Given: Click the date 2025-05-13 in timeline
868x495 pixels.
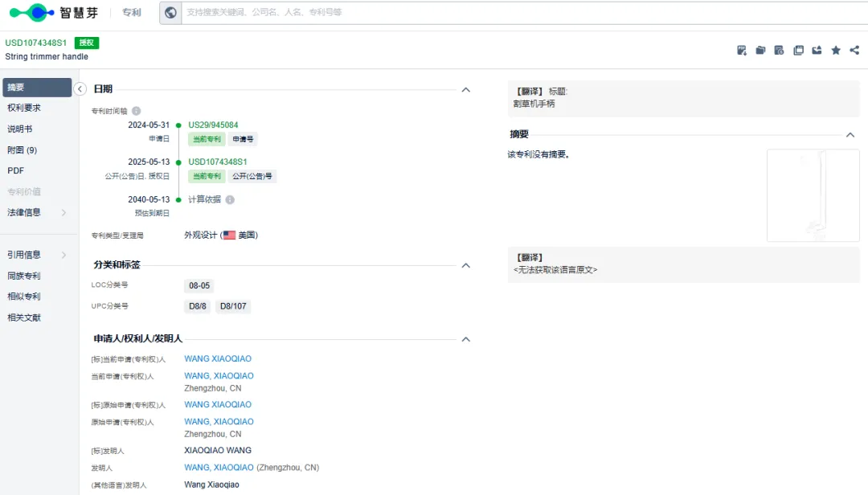Looking at the screenshot, I should coord(149,162).
